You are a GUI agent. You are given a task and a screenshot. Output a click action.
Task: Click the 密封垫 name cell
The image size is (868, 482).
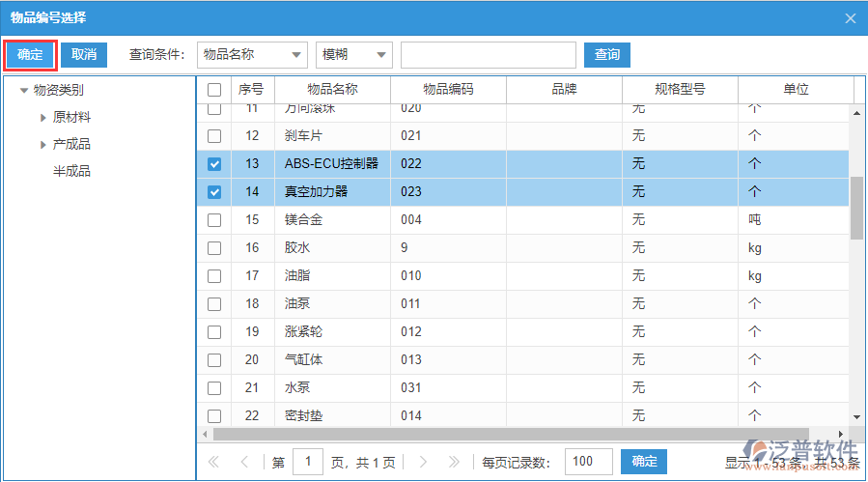tap(333, 415)
